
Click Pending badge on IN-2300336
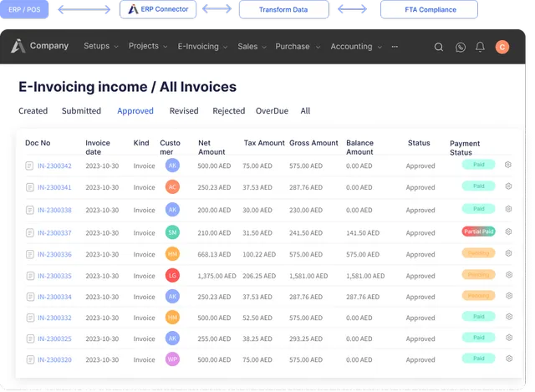(478, 252)
